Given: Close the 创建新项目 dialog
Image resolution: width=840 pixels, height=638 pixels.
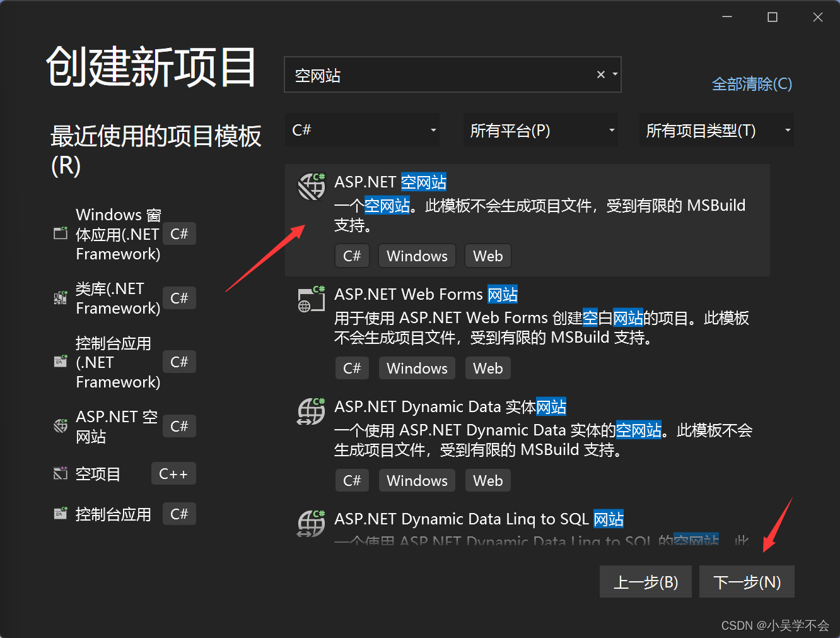Looking at the screenshot, I should [x=818, y=17].
